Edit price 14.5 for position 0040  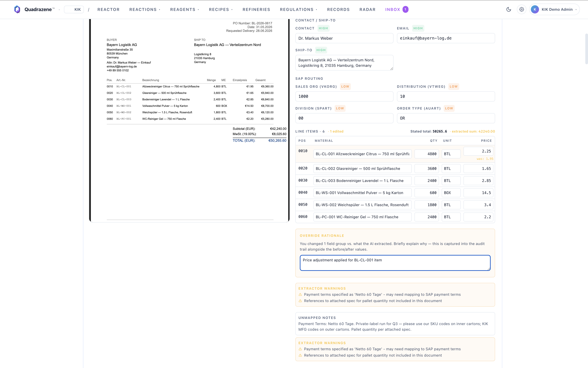pyautogui.click(x=478, y=193)
